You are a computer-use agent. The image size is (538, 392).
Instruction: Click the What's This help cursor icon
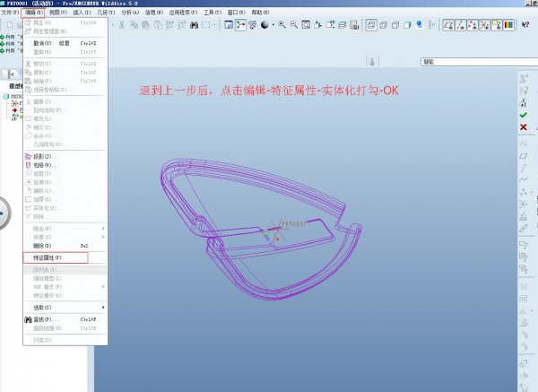pyautogui.click(x=525, y=25)
